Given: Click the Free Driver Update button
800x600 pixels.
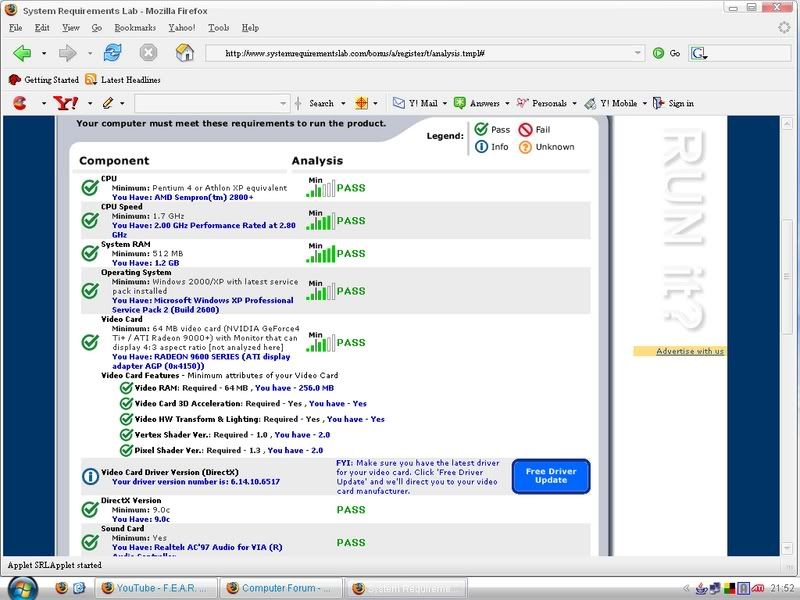Looking at the screenshot, I should pos(551,476).
